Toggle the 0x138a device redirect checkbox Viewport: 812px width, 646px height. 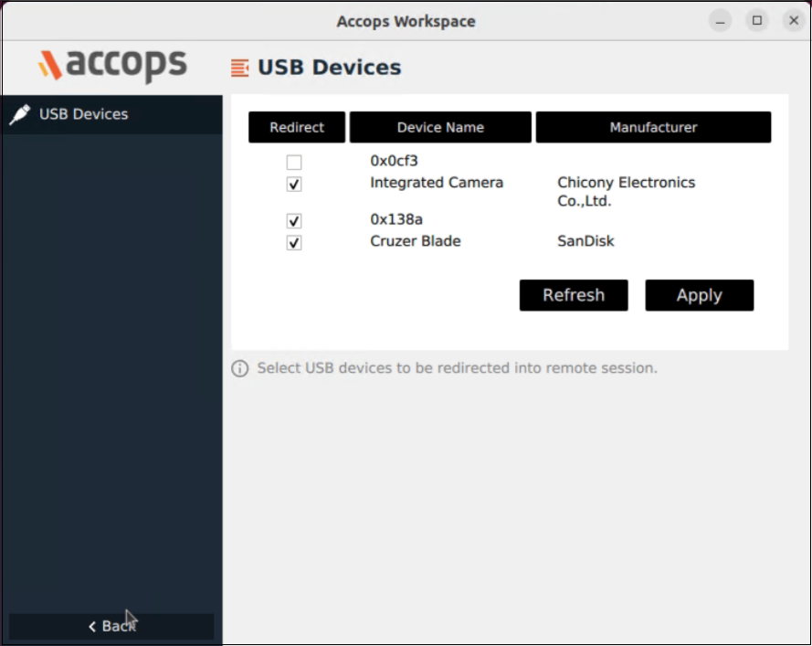[x=293, y=221]
